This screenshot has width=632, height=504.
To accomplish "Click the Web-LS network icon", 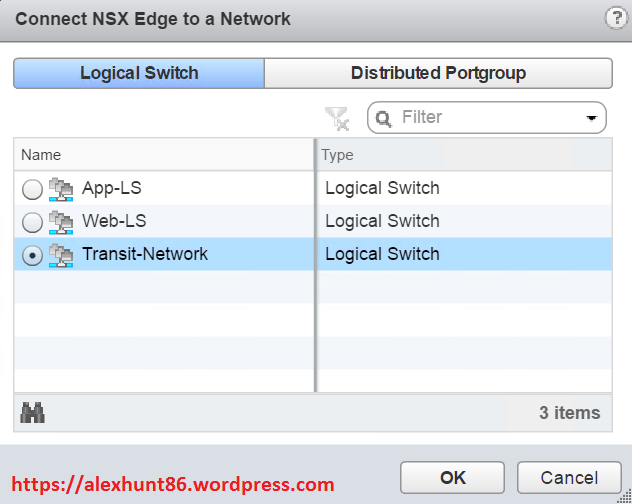I will tap(61, 222).
